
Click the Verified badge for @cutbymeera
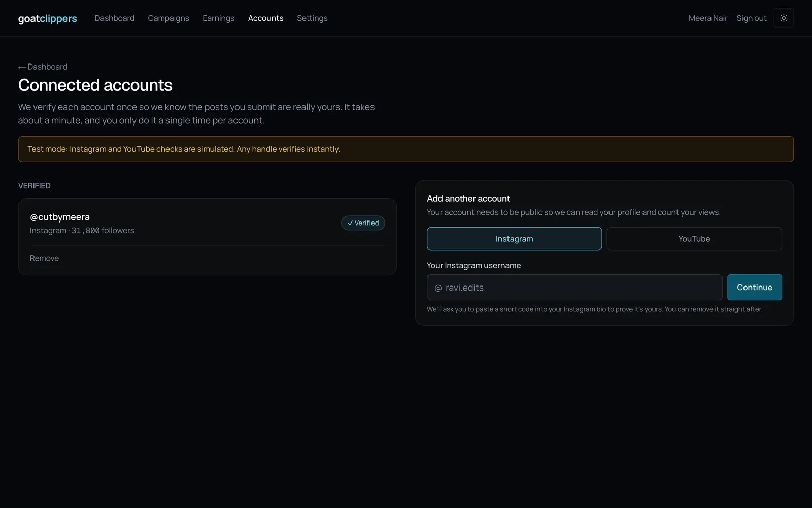point(363,223)
